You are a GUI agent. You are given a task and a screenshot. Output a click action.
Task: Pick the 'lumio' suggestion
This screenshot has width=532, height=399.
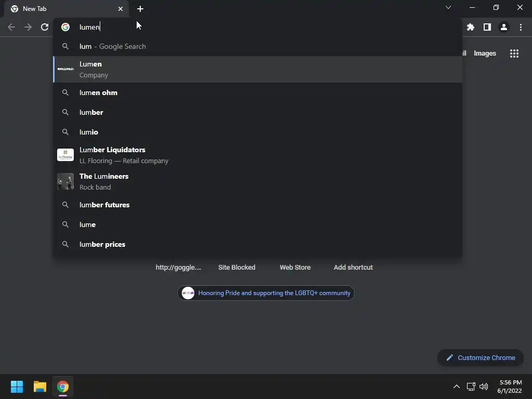(258, 132)
